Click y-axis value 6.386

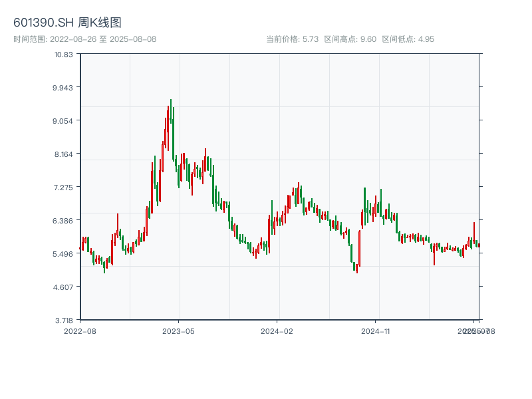click(63, 221)
